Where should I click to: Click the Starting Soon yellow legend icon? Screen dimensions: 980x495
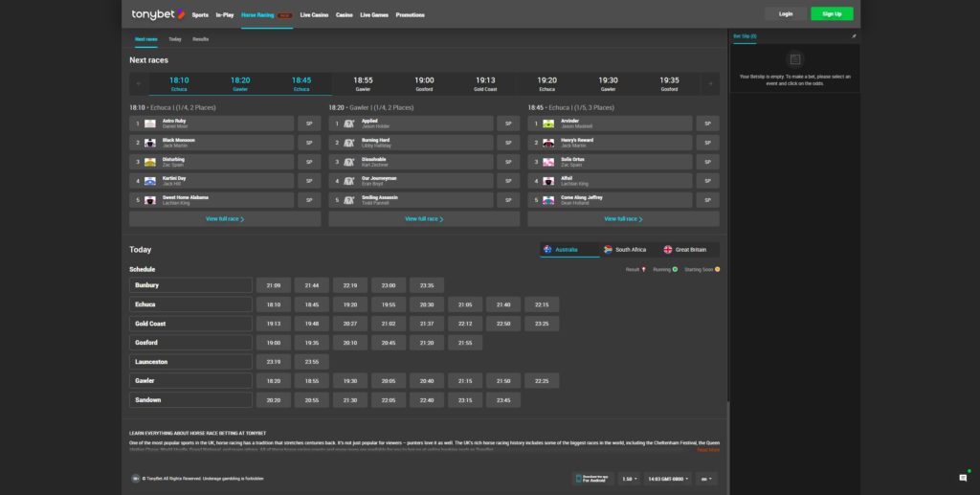pos(717,269)
